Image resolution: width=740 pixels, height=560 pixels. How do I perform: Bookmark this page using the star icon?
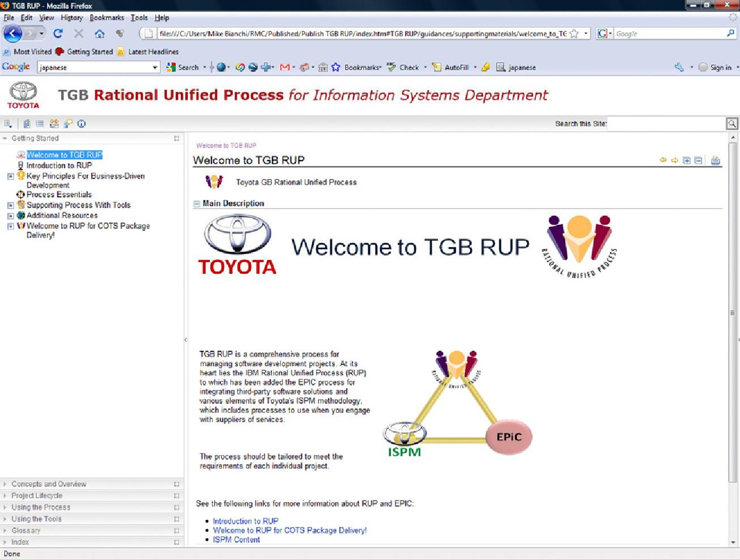[x=574, y=33]
